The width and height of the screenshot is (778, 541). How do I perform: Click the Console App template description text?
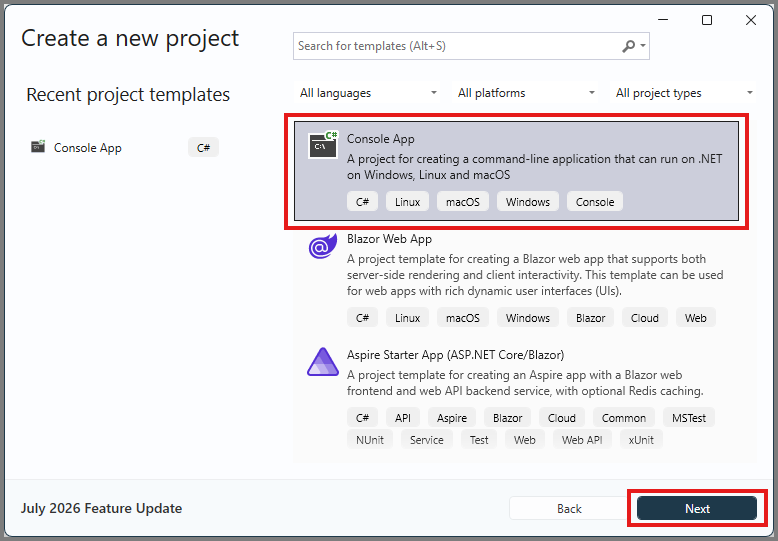(x=534, y=167)
